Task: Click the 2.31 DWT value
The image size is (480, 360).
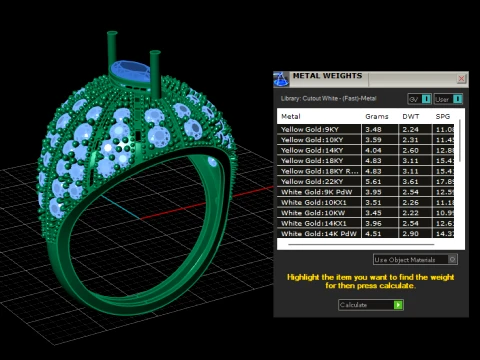Action: pos(410,140)
